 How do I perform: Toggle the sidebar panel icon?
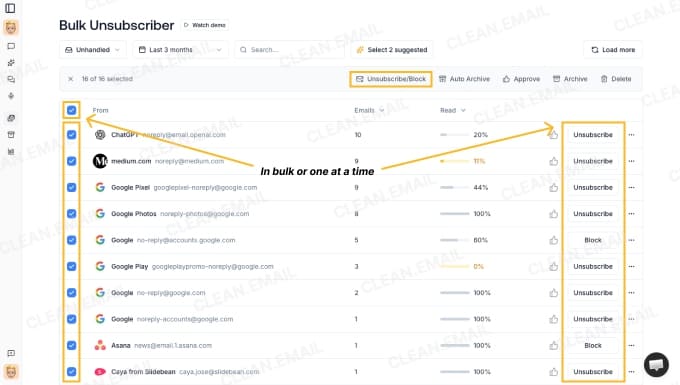pos(10,8)
